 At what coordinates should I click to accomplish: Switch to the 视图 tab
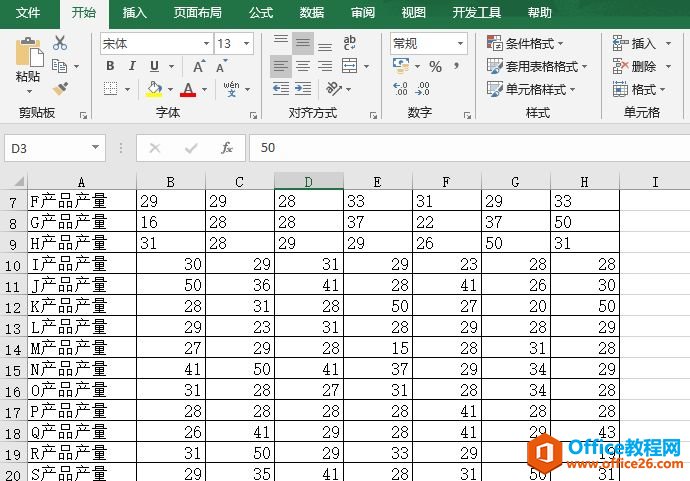(414, 12)
